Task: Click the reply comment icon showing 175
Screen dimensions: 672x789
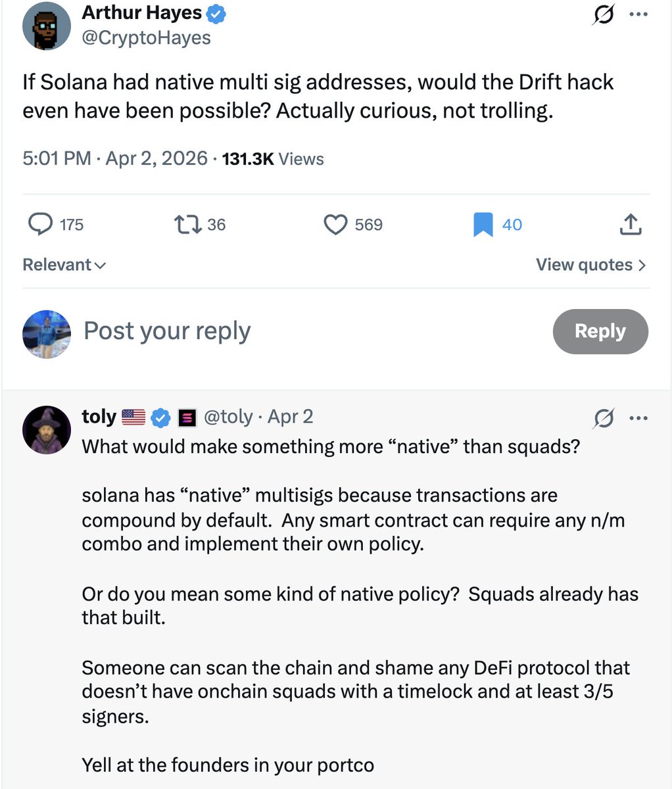Action: click(41, 225)
